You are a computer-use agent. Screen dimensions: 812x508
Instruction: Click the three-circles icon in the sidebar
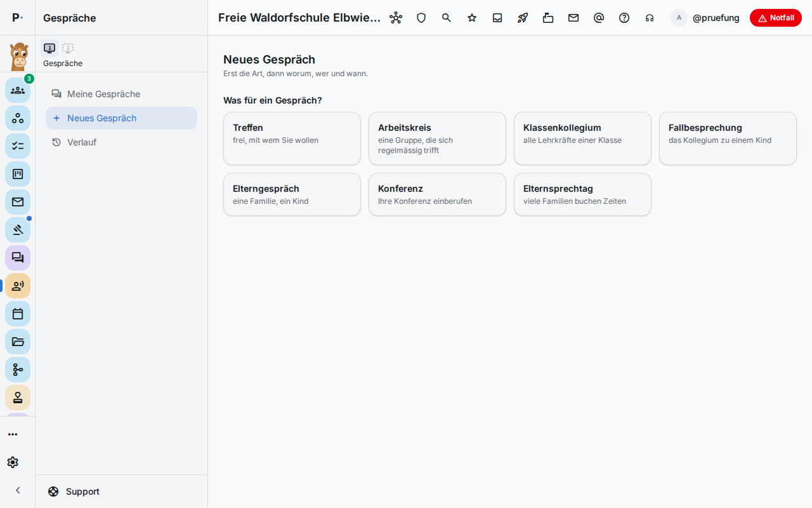(x=18, y=118)
